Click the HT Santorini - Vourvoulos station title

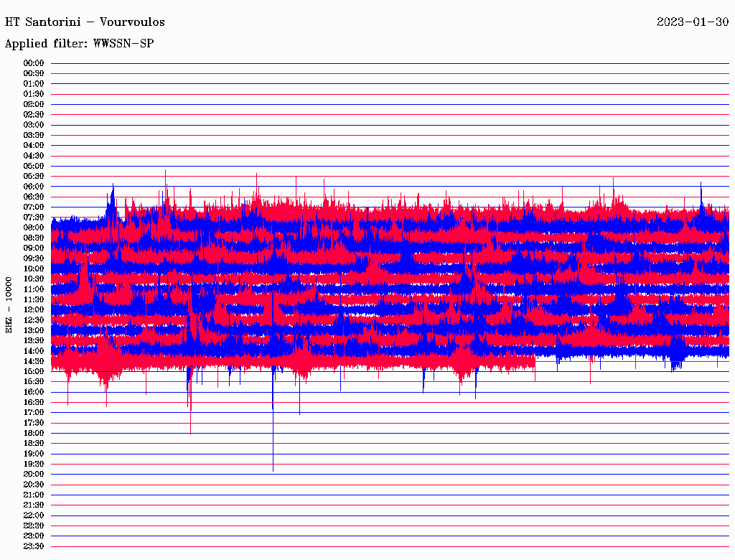85,22
